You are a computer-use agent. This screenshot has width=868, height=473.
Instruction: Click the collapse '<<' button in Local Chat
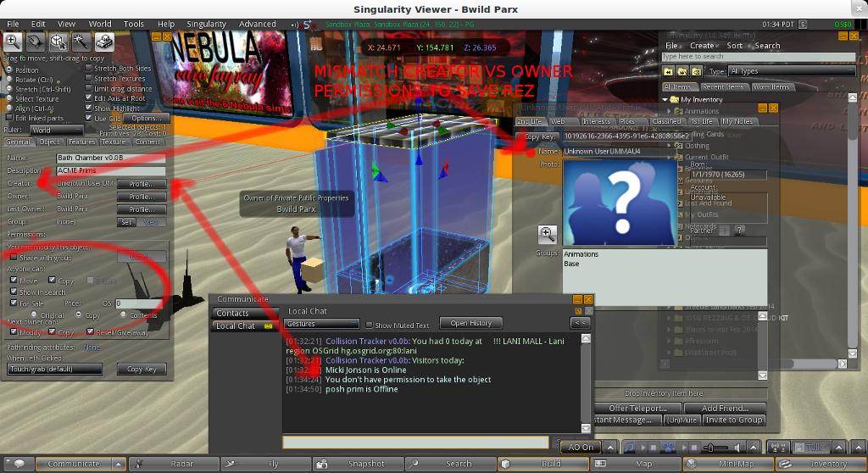click(580, 323)
